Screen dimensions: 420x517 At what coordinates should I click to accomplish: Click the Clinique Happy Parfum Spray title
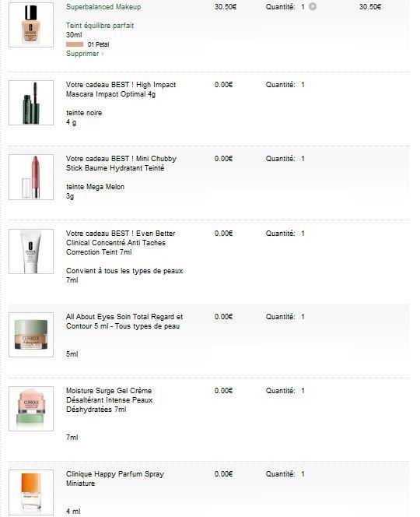pos(114,478)
